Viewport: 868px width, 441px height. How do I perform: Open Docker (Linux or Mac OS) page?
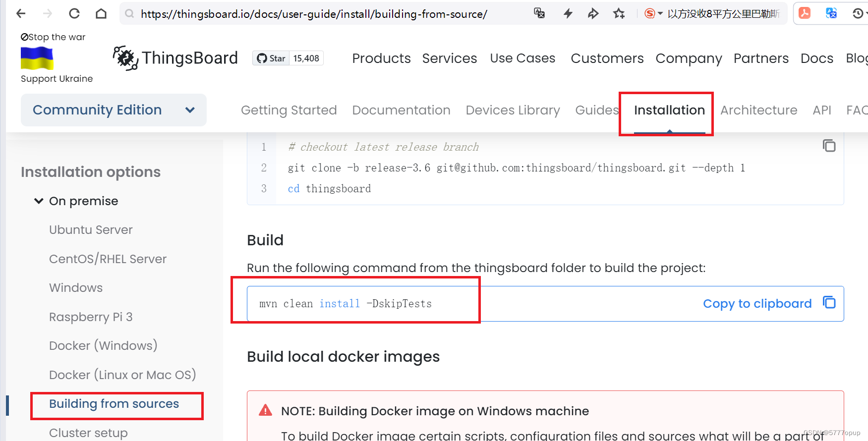122,375
